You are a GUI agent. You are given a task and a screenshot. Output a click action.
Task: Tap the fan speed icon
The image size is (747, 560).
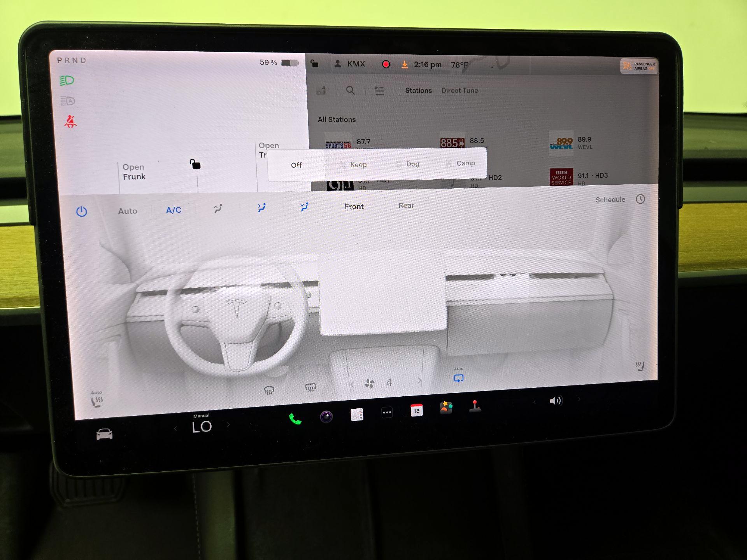pos(370,384)
